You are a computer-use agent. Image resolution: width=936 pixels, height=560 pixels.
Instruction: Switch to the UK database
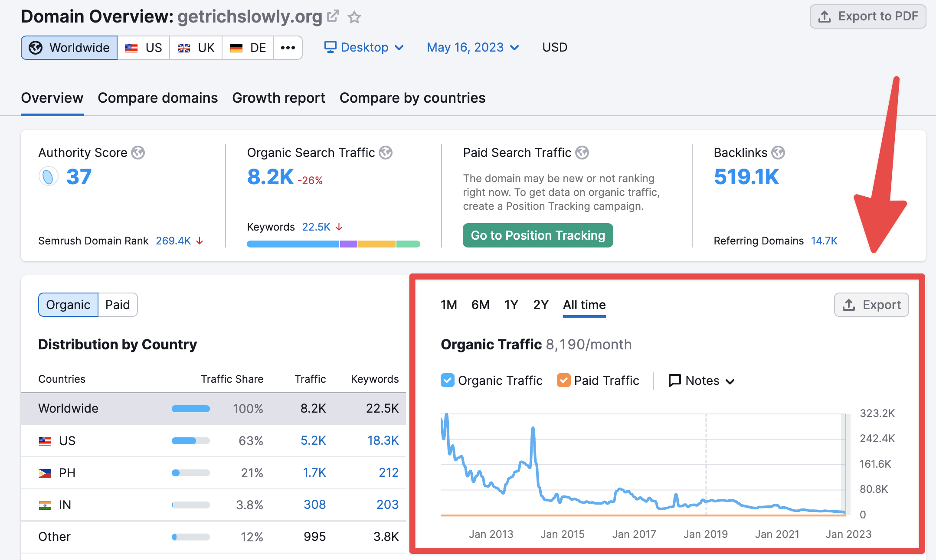[196, 48]
